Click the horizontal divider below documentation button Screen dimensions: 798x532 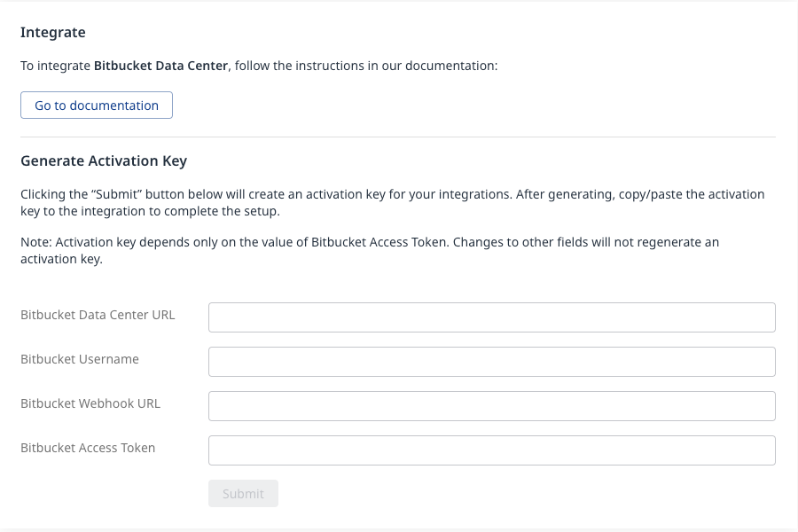(x=398, y=137)
